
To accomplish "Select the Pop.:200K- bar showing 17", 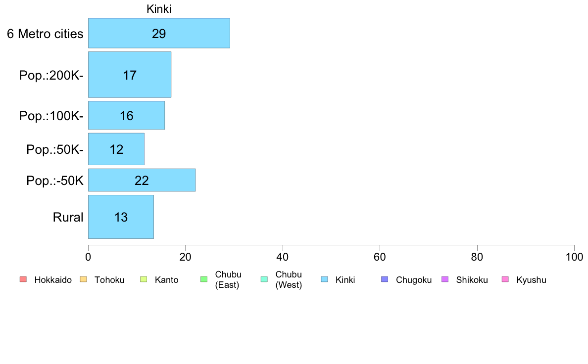I will click(130, 75).
